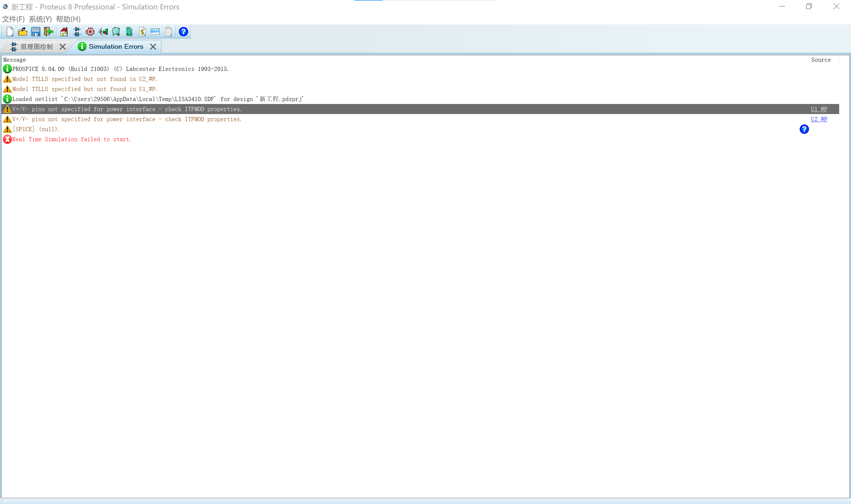This screenshot has height=504, width=851.
Task: Close the 原理图绘制 tab
Action: (x=62, y=47)
